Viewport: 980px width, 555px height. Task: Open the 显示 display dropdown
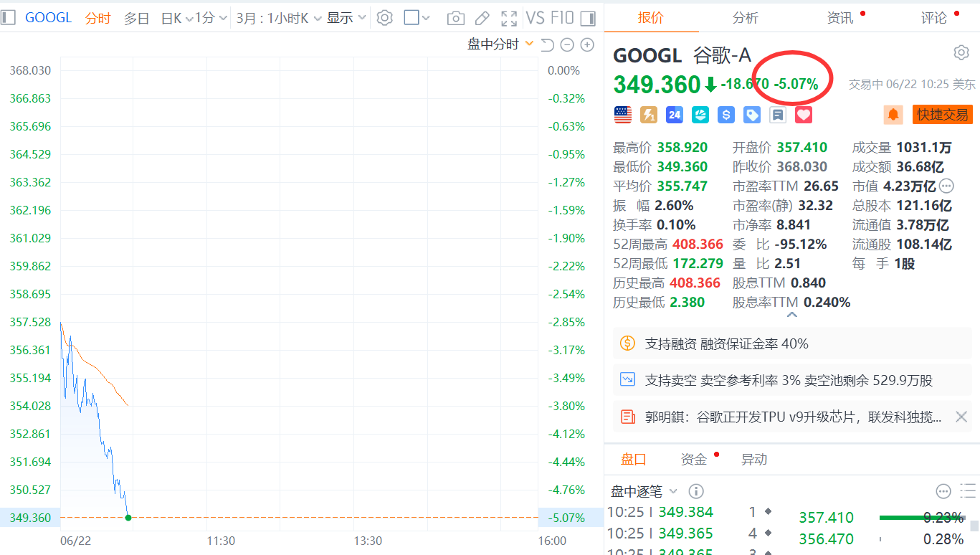click(x=347, y=18)
